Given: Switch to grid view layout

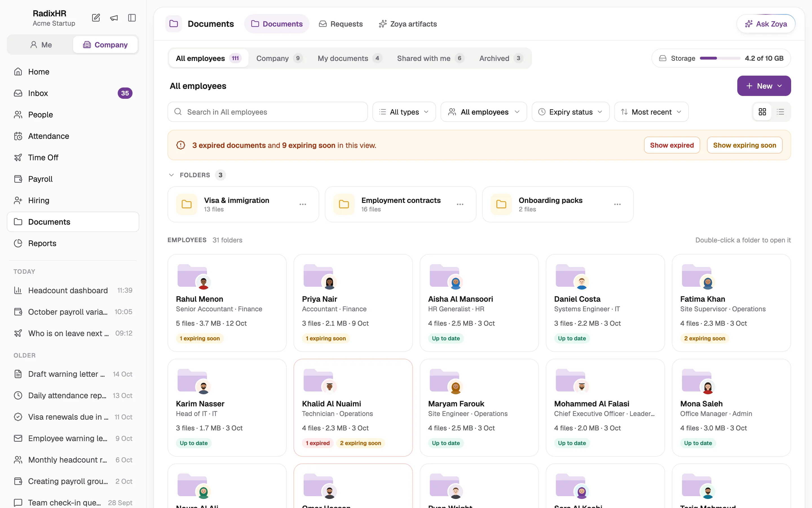Looking at the screenshot, I should click(x=762, y=112).
